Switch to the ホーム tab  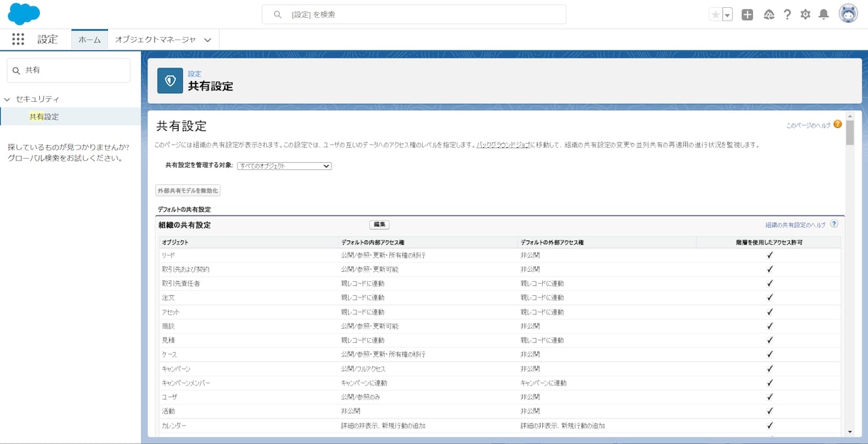coord(90,40)
